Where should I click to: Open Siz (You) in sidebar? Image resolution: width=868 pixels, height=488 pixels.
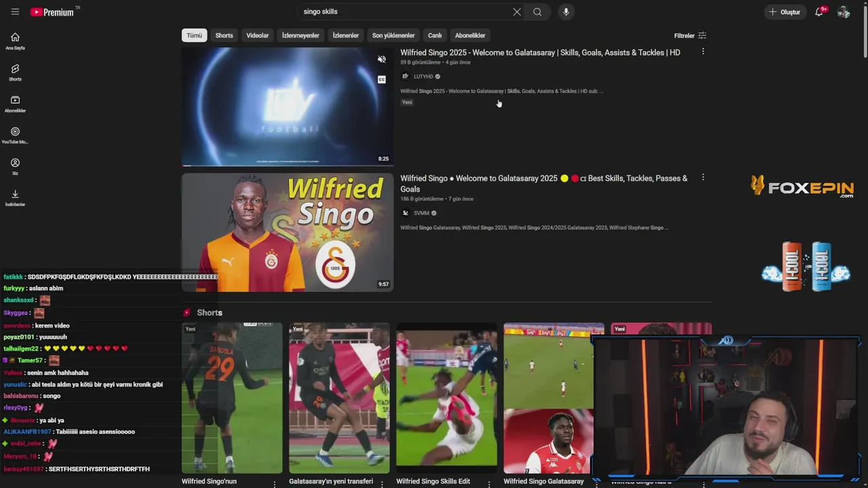coord(15,167)
